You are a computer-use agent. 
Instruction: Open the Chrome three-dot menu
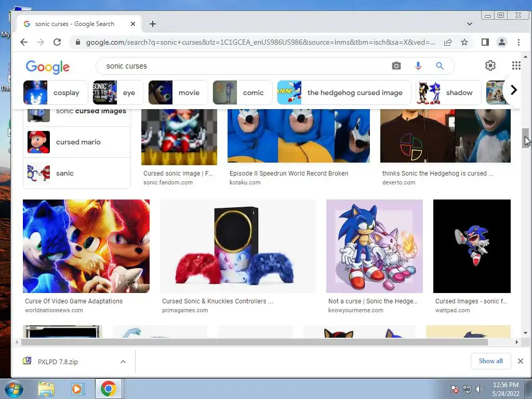518,42
